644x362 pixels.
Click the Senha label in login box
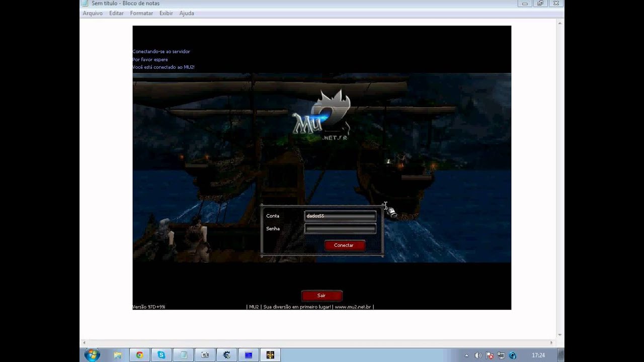pos(273,229)
